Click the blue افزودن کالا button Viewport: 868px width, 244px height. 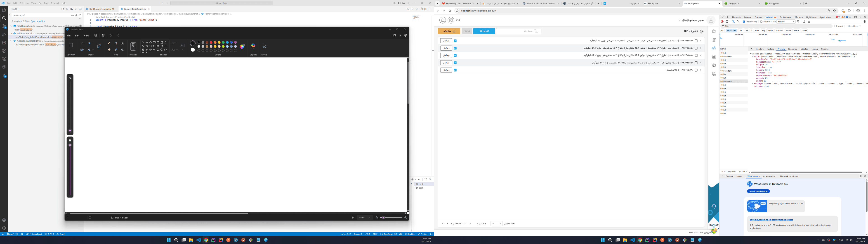(x=484, y=31)
